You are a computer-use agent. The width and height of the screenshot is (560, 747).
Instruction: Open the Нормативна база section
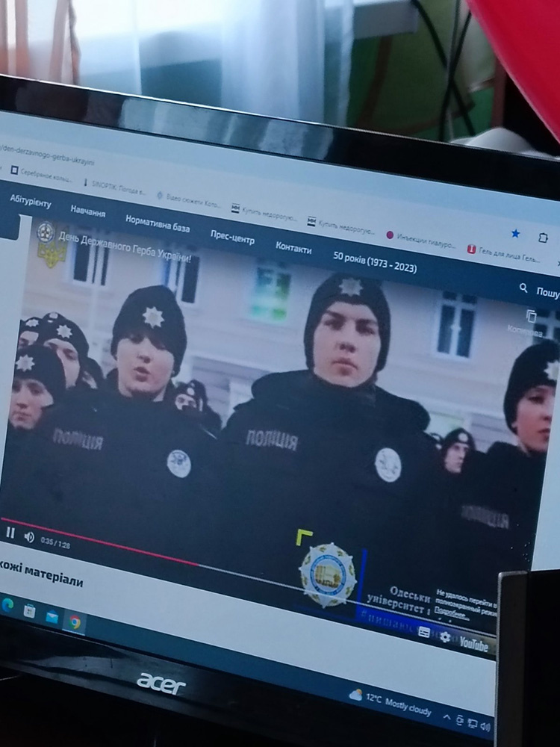(x=158, y=224)
